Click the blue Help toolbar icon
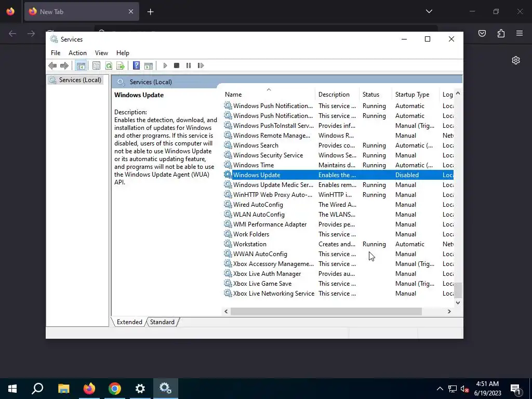Image resolution: width=532 pixels, height=399 pixels. click(137, 65)
